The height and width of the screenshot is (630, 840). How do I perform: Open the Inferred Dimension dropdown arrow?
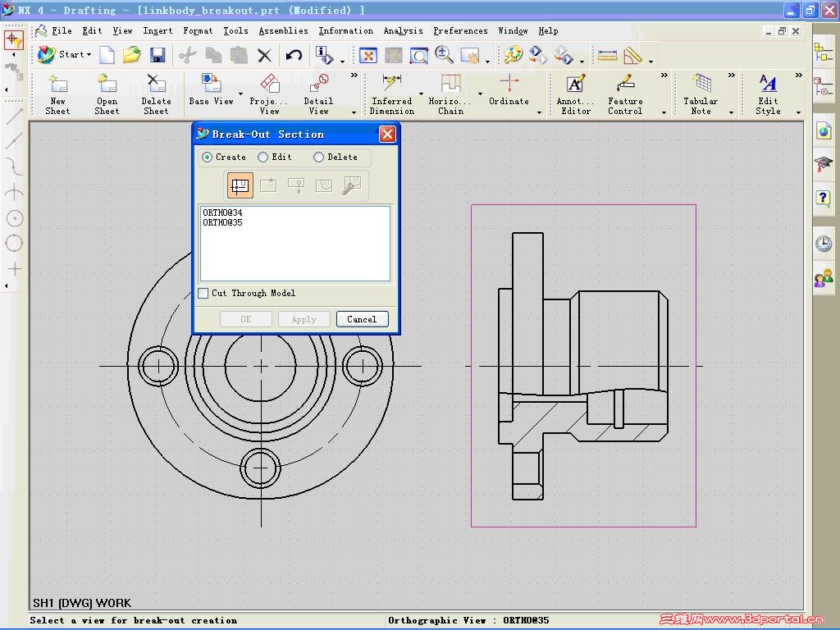(x=421, y=94)
